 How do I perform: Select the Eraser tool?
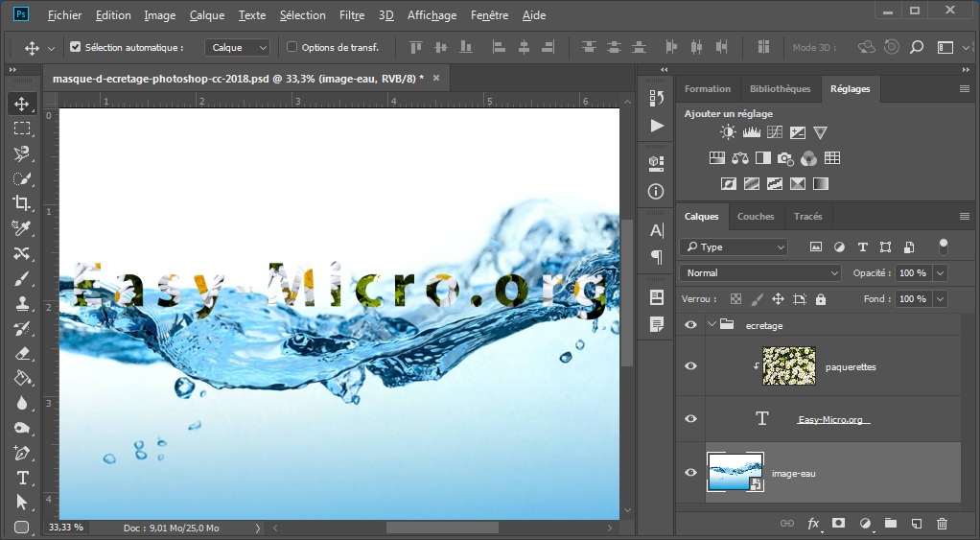pyautogui.click(x=22, y=353)
